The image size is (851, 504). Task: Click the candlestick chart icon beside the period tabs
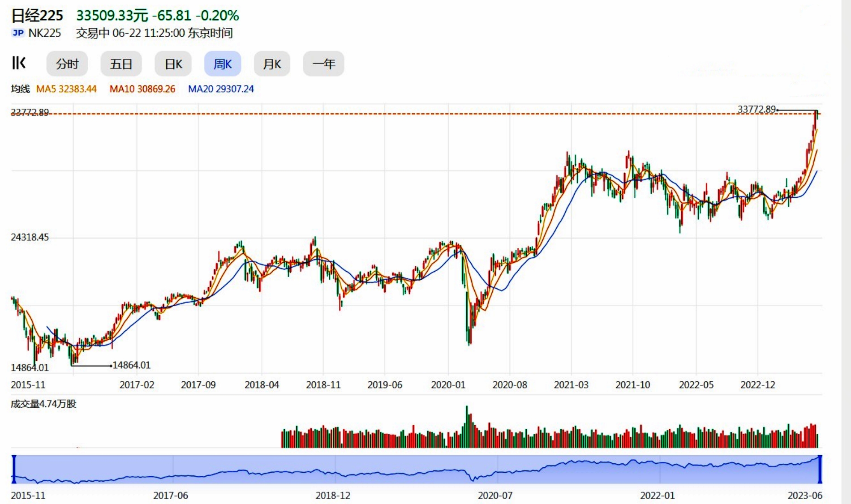tap(19, 63)
